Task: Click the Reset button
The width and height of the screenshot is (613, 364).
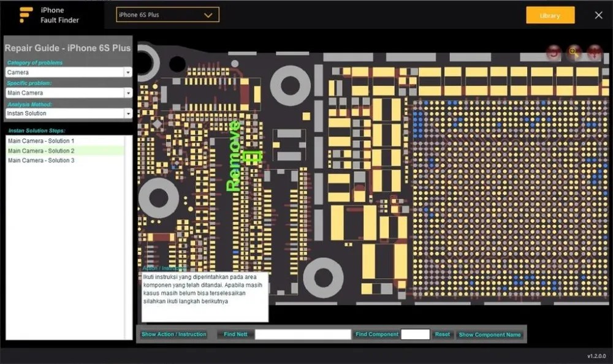Action: point(442,335)
